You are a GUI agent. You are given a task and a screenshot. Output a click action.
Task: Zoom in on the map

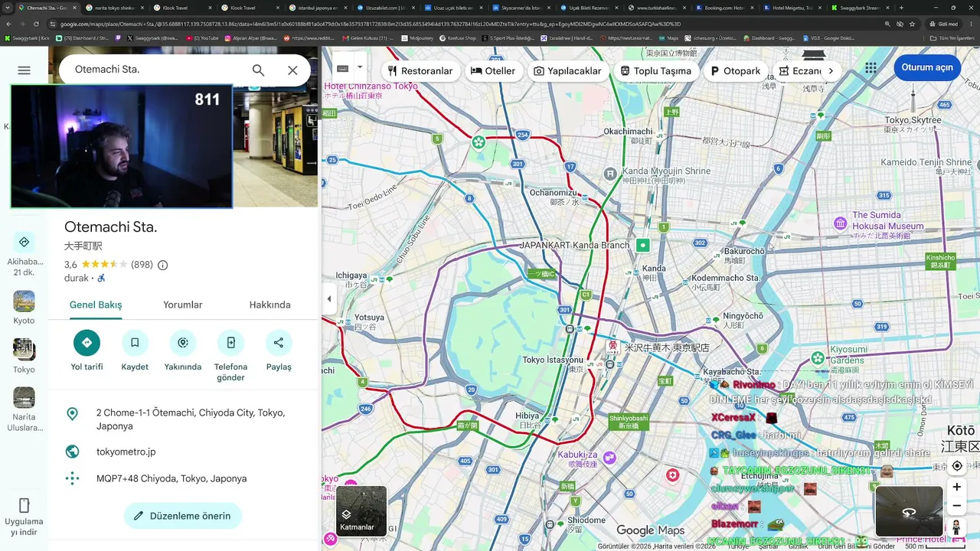[x=956, y=487]
